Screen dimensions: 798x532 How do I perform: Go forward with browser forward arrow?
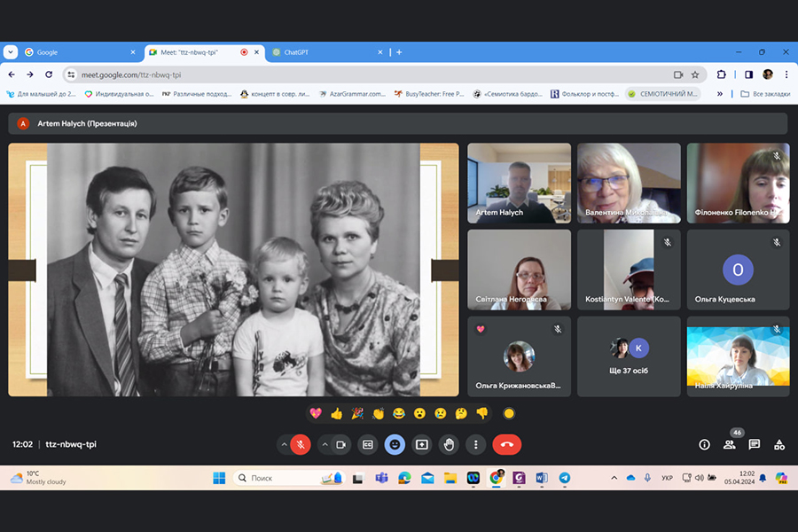[30, 74]
